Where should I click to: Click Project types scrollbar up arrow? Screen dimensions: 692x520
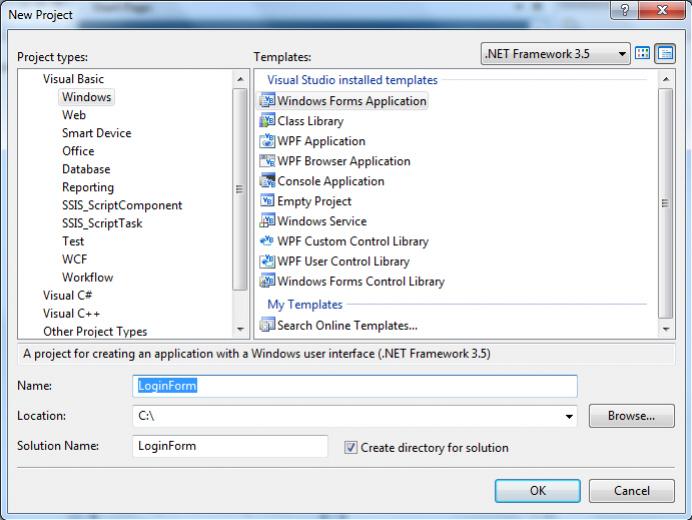[x=240, y=79]
